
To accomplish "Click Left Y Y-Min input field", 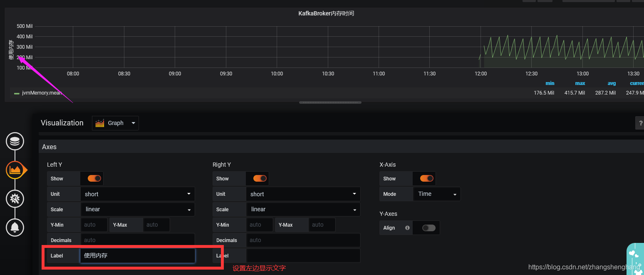I will (x=94, y=225).
